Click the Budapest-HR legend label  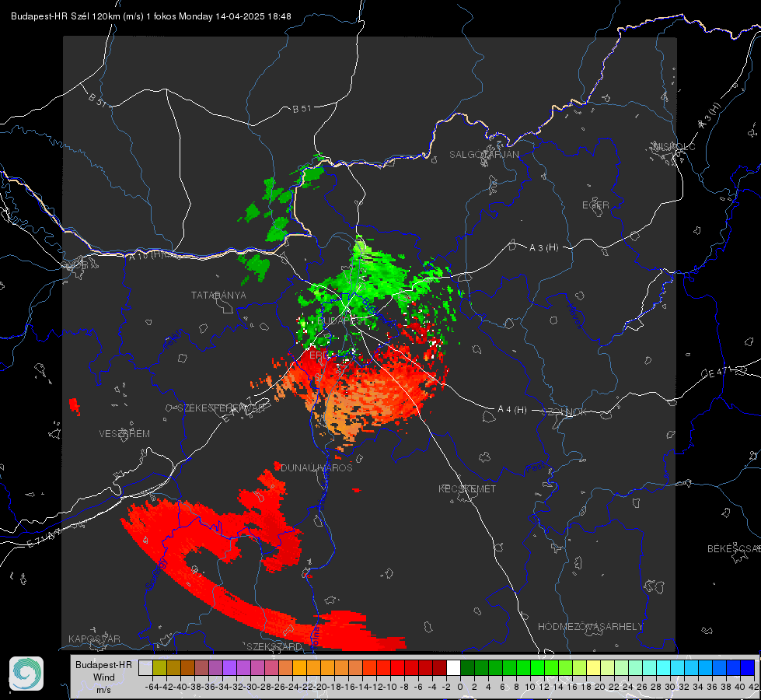[x=104, y=664]
